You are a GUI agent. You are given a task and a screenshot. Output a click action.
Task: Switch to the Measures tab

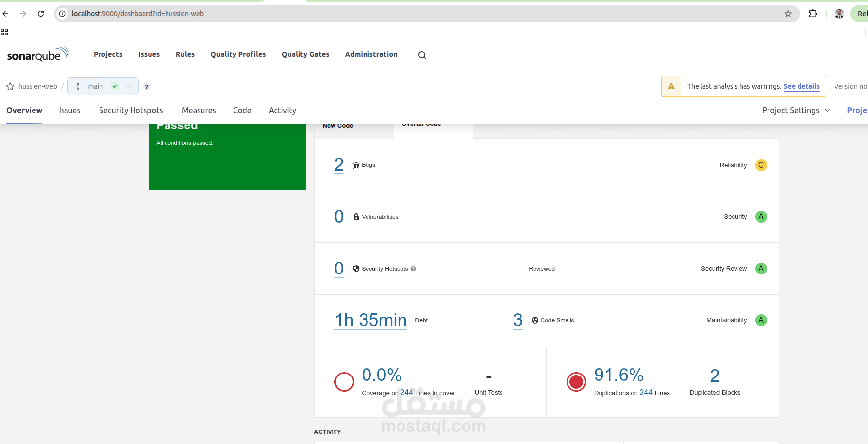click(x=199, y=111)
